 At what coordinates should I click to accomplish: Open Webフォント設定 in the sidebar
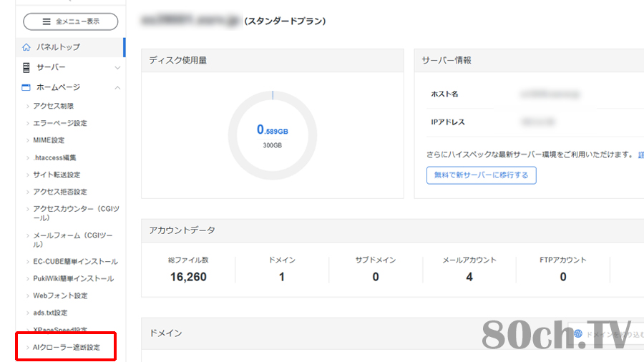[x=60, y=295]
